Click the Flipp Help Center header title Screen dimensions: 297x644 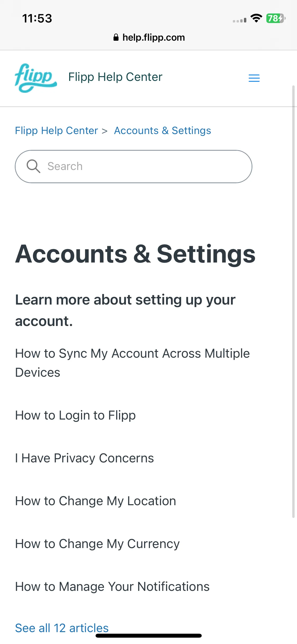(115, 77)
